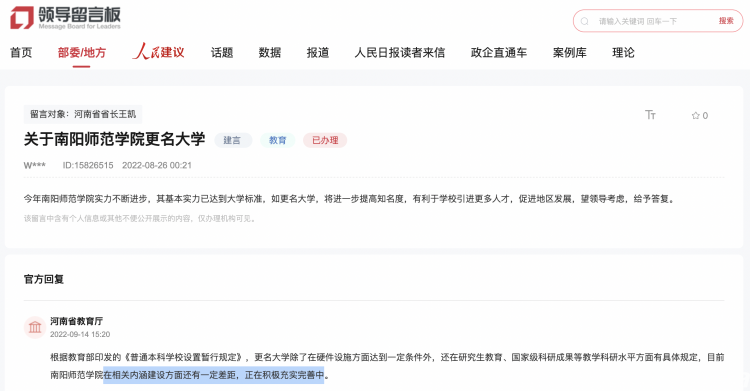This screenshot has height=391, width=750.
Task: Click the star favorite icon
Action: (x=695, y=115)
